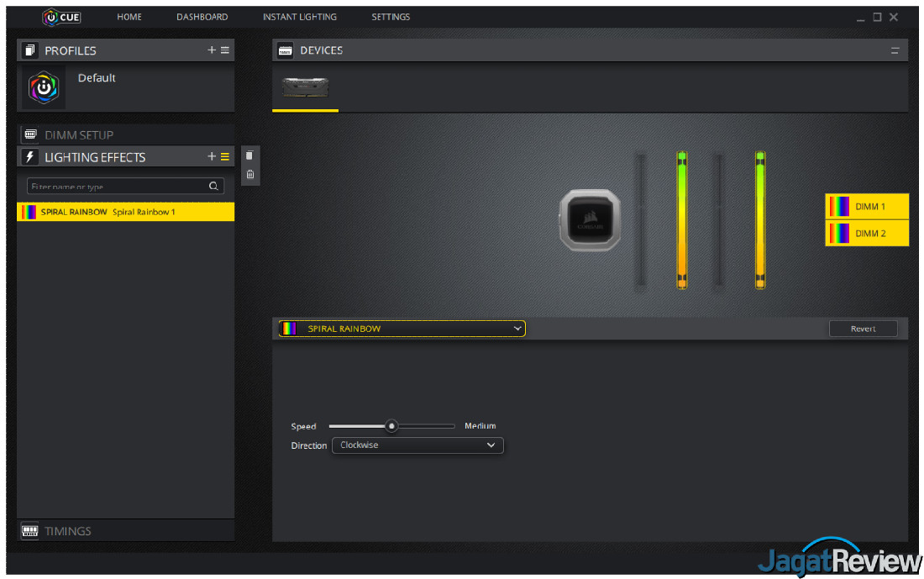Go to Instant Lighting menu
The image size is (924, 579).
click(x=299, y=17)
